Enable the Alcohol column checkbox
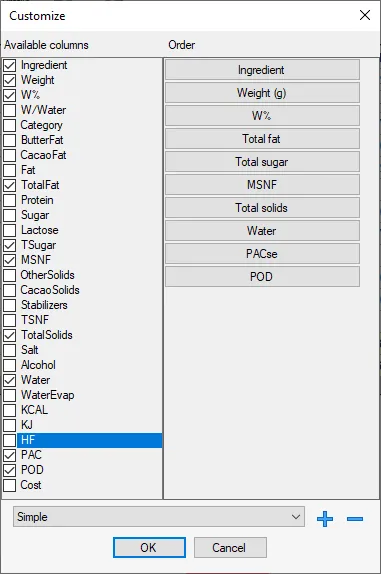 pos(10,365)
